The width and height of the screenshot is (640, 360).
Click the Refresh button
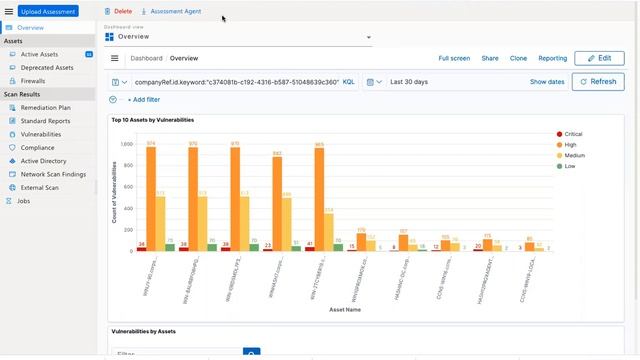pos(598,82)
